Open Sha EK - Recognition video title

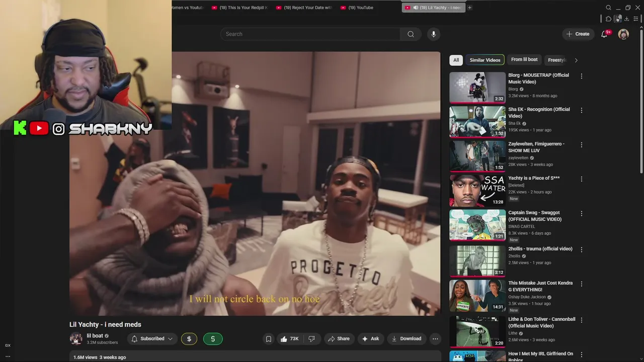point(539,113)
